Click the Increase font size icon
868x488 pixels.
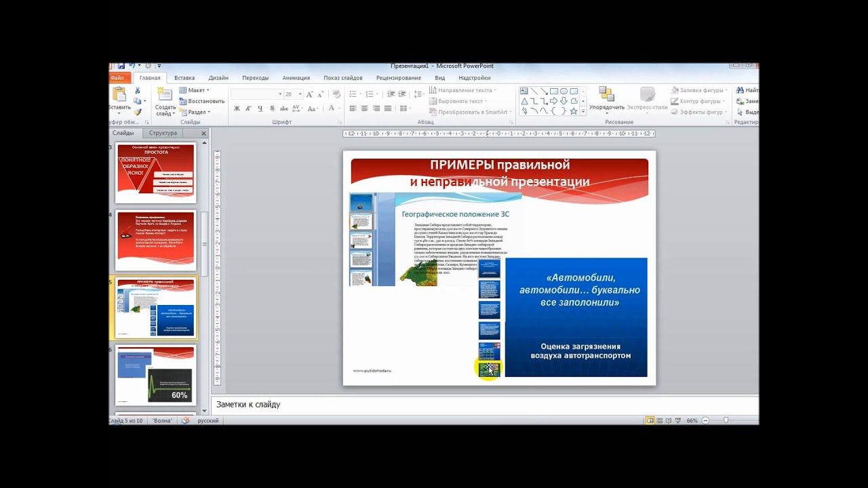[309, 94]
